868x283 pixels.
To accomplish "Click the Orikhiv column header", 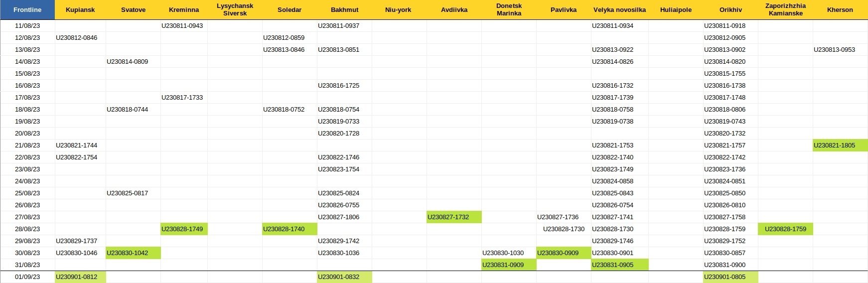I will click(730, 10).
